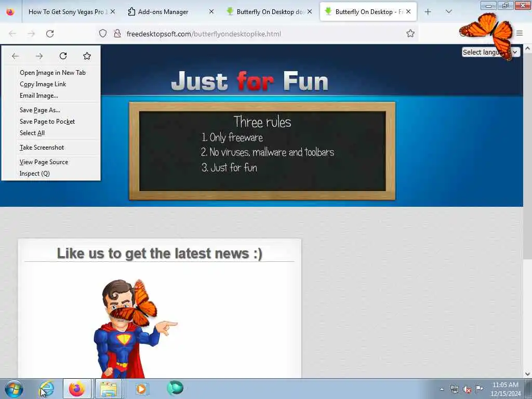The height and width of the screenshot is (399, 532).
Task: Reload page from the context menu icon
Action: pos(63,56)
